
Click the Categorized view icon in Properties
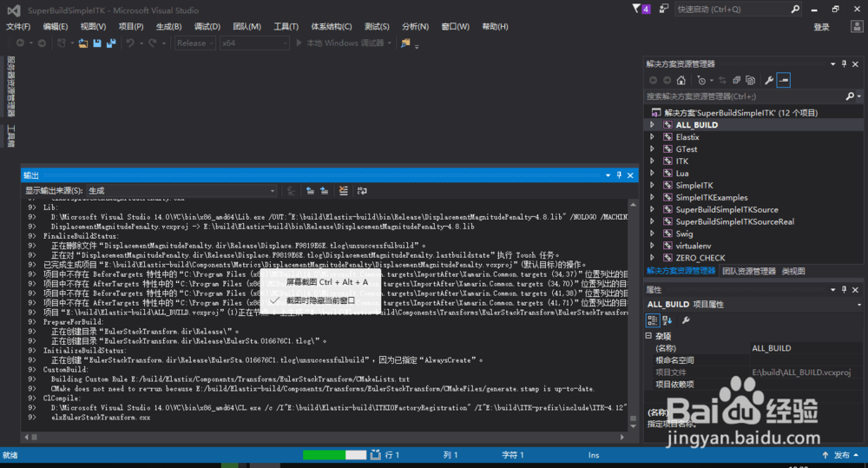(x=652, y=320)
